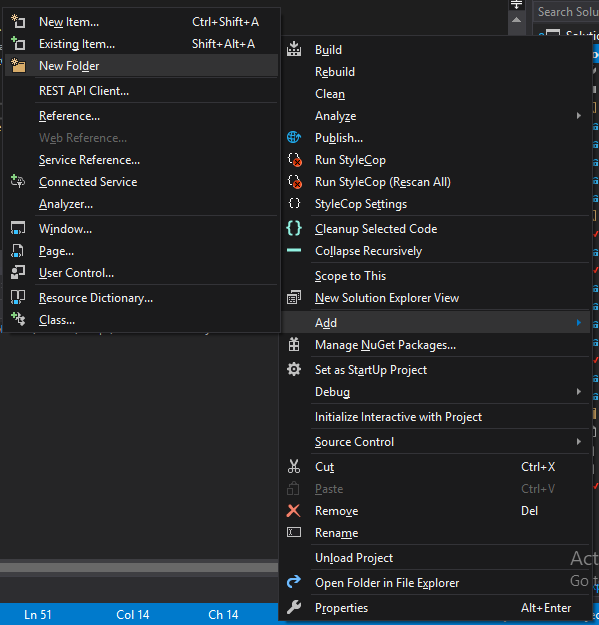Expand the Add submenu arrow
599x625 pixels.
click(579, 322)
